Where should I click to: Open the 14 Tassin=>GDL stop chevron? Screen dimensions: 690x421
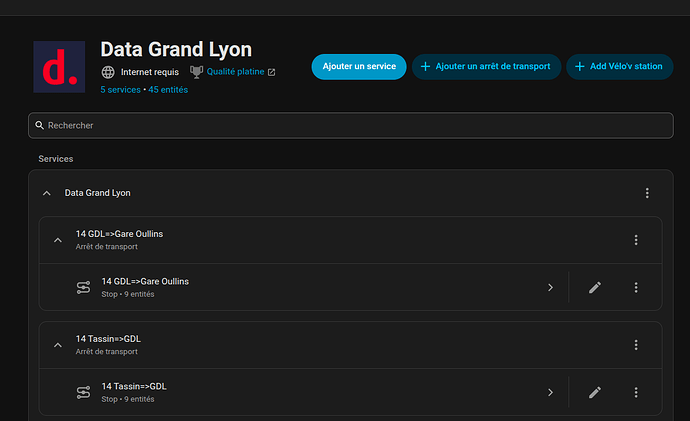[551, 392]
